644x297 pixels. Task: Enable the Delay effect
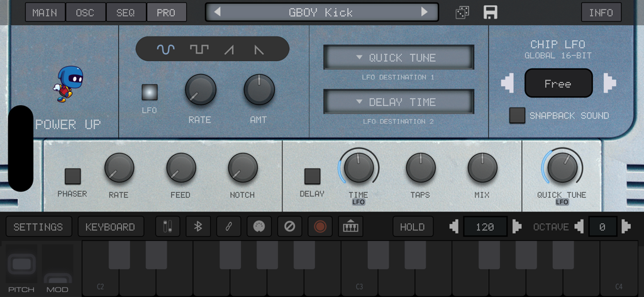tap(312, 176)
